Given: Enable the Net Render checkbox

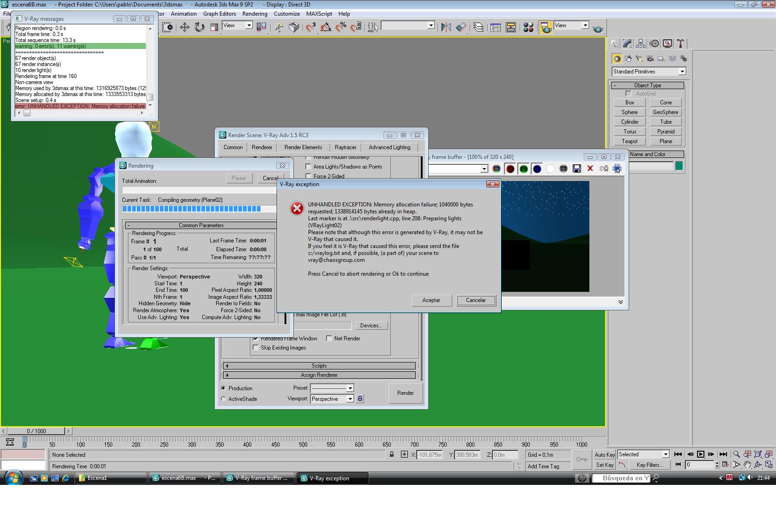Looking at the screenshot, I should tap(329, 339).
